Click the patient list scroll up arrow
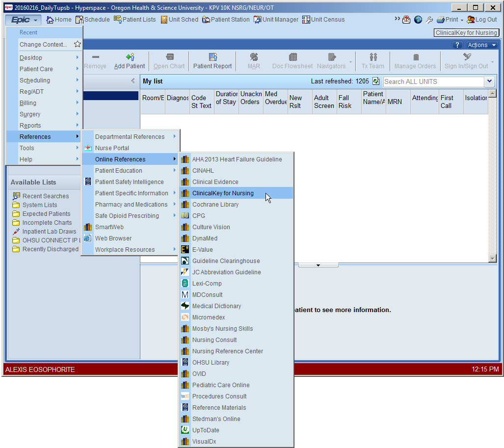The image size is (504, 448). coord(492,94)
